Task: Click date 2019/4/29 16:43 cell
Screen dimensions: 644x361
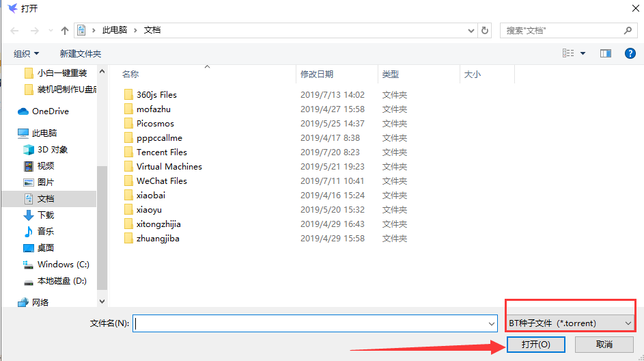Action: (x=333, y=224)
